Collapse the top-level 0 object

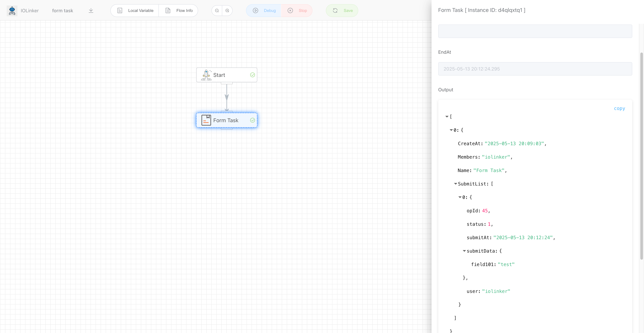[451, 130]
